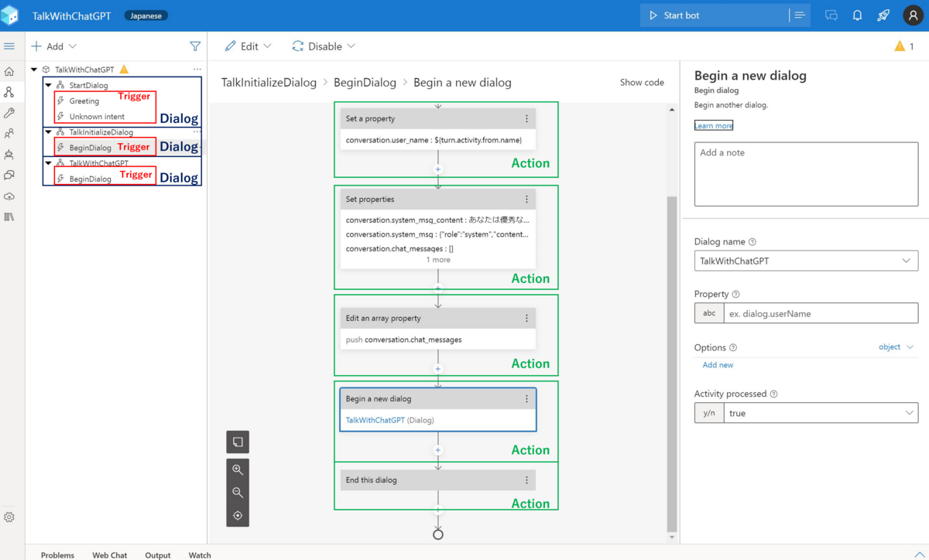929x560 pixels.
Task: Click Add new under Options
Action: [718, 365]
